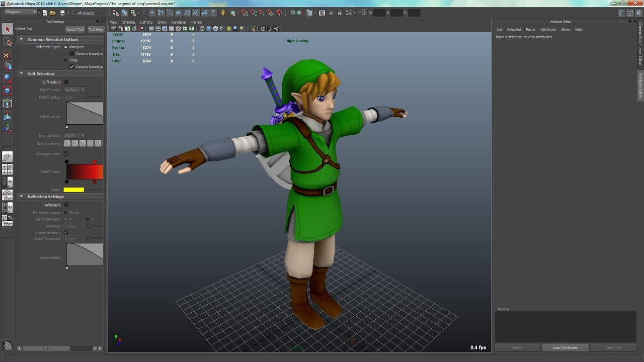Click the question mark help icon
Image resolution: width=644 pixels, height=362 pixels.
coord(213,13)
